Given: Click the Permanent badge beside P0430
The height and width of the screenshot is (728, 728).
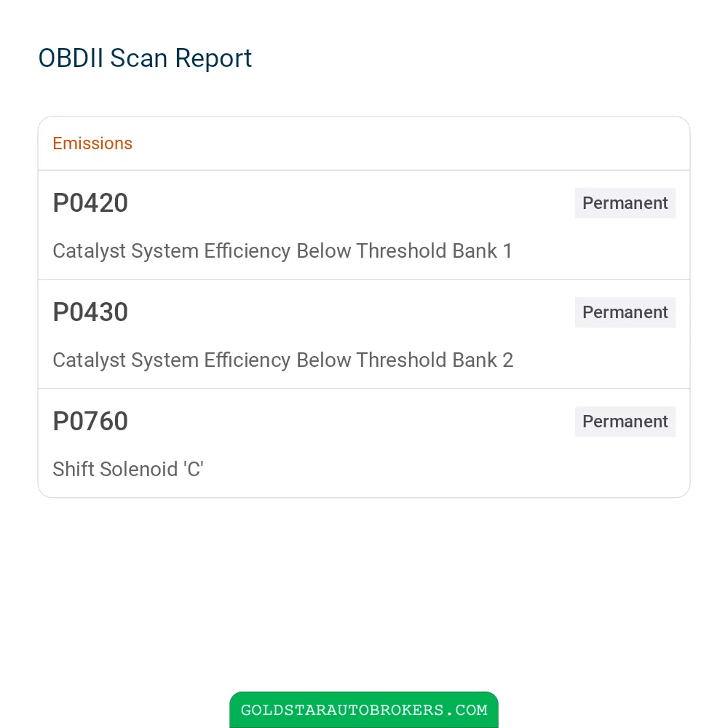Looking at the screenshot, I should [x=625, y=312].
